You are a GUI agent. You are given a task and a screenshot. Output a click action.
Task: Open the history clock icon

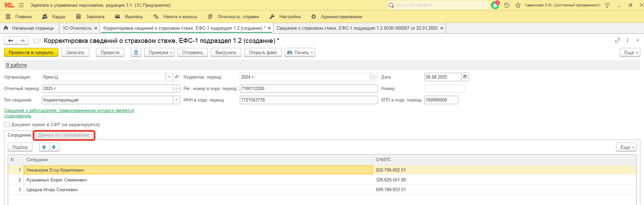[507, 5]
